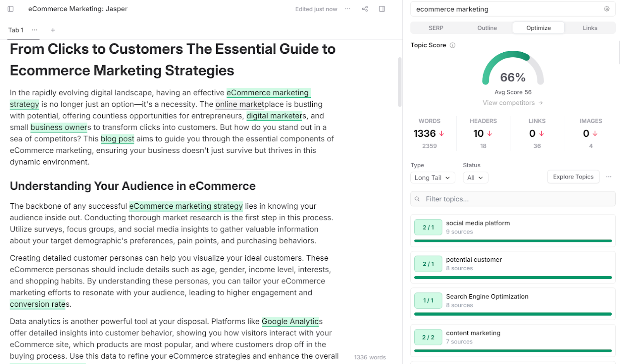This screenshot has width=620, height=364.
Task: Open the Links tab
Action: [590, 28]
